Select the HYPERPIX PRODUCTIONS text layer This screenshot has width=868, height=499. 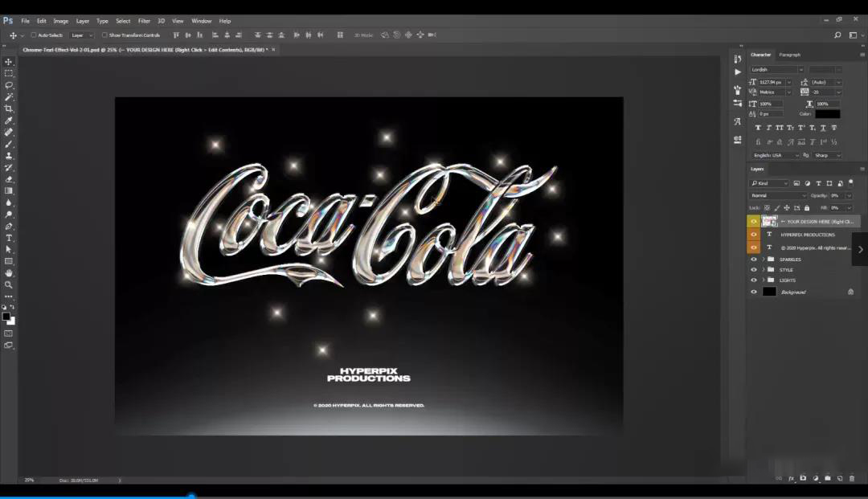pyautogui.click(x=807, y=235)
